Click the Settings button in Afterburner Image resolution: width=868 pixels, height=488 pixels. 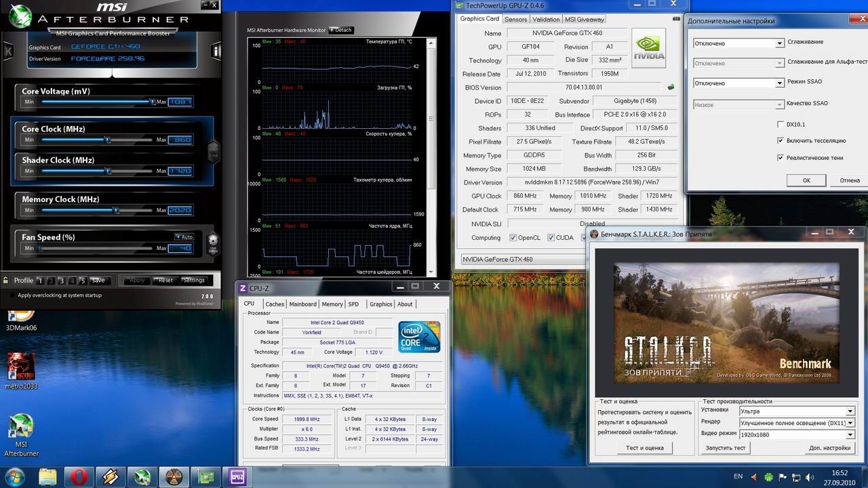[x=193, y=280]
